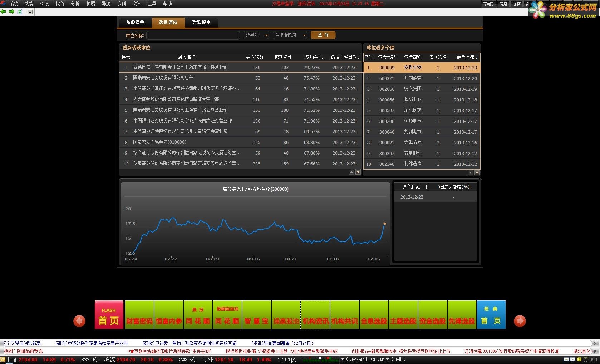This screenshot has width=600, height=364.
Task: Click stocks table scroll-up arrow
Action: [x=471, y=173]
